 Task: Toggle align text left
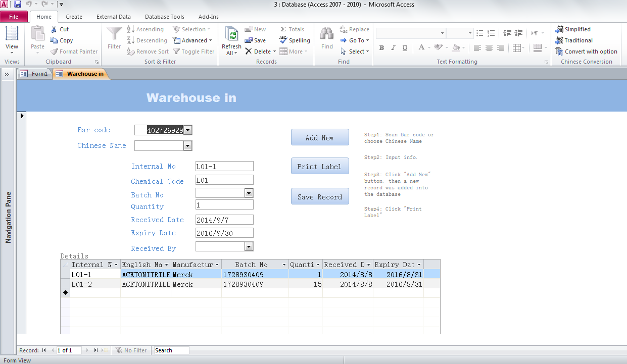tap(477, 48)
